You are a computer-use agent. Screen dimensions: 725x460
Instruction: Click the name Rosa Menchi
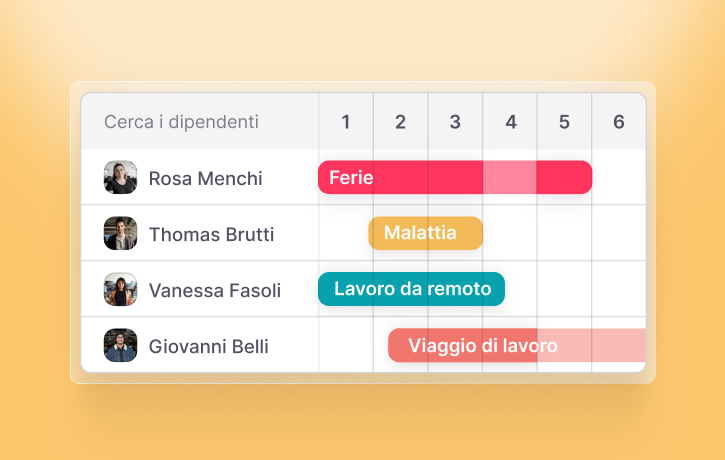(206, 179)
